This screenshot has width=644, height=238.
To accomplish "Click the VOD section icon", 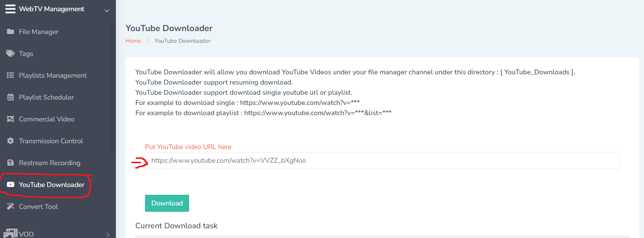I will (11, 234).
